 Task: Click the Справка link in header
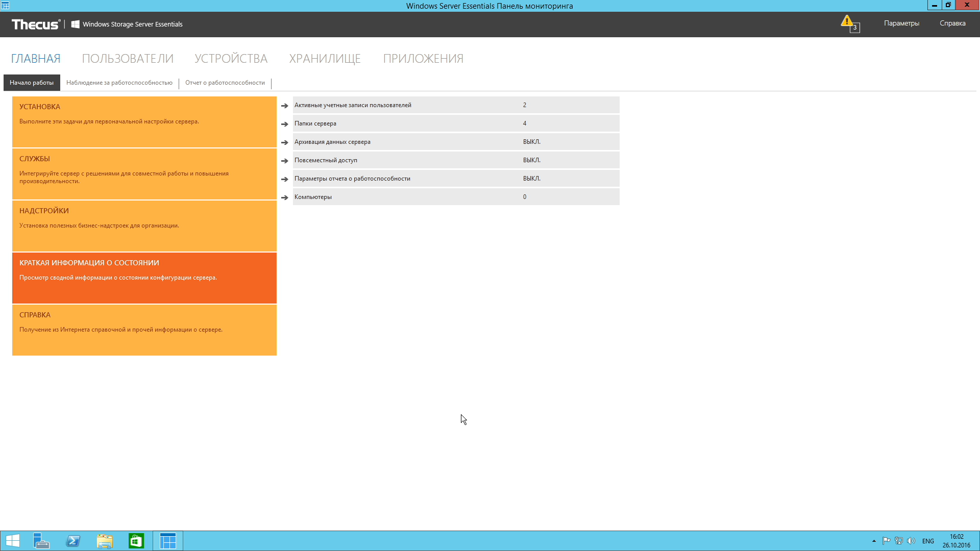(x=952, y=23)
